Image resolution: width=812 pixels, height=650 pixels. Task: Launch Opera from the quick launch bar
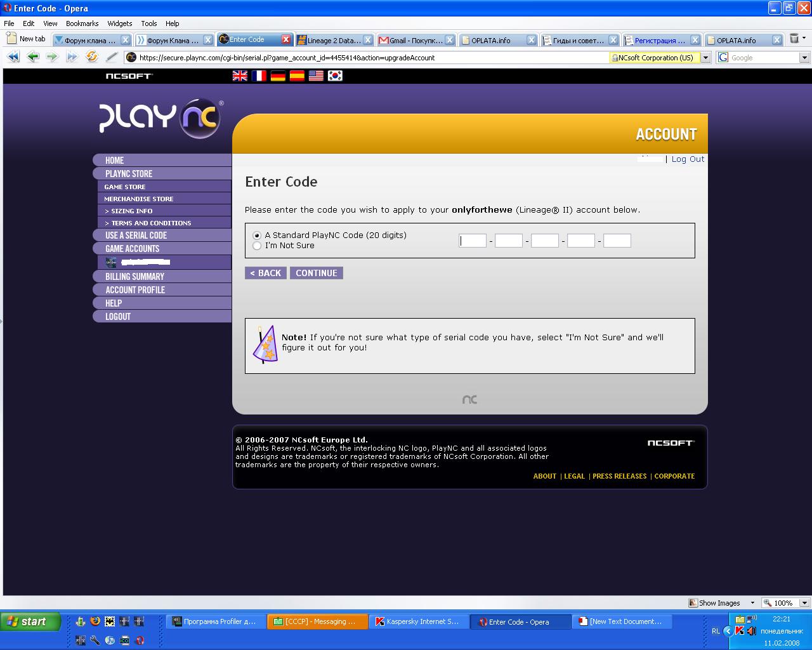(x=139, y=640)
